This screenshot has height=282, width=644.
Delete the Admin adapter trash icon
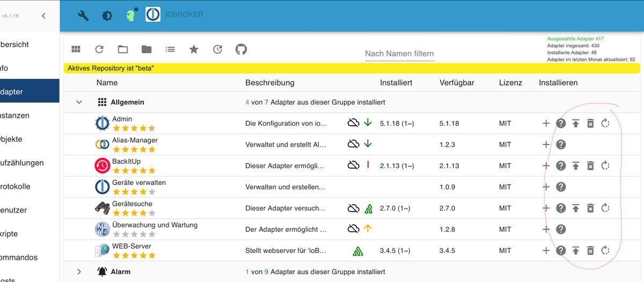pos(590,124)
